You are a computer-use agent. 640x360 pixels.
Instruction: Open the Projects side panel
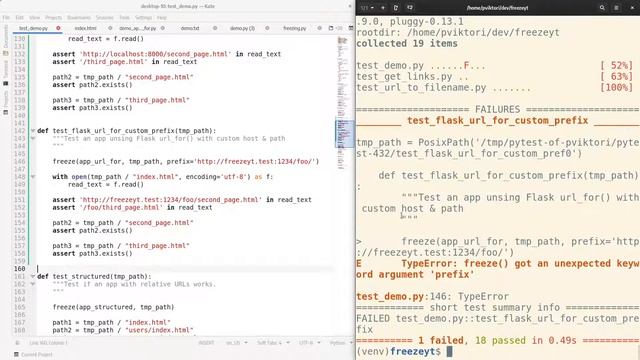(6, 102)
